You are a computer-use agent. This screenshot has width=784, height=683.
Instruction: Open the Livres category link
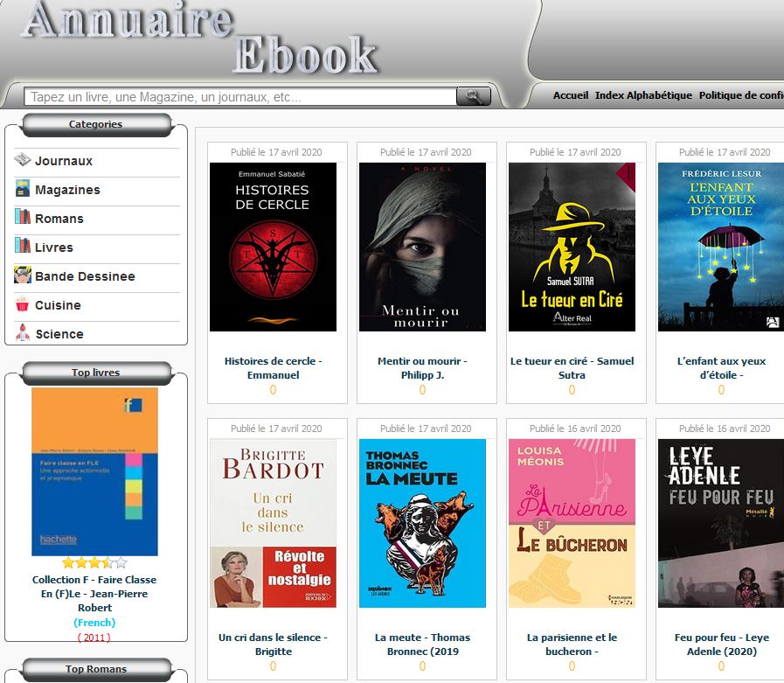click(54, 247)
